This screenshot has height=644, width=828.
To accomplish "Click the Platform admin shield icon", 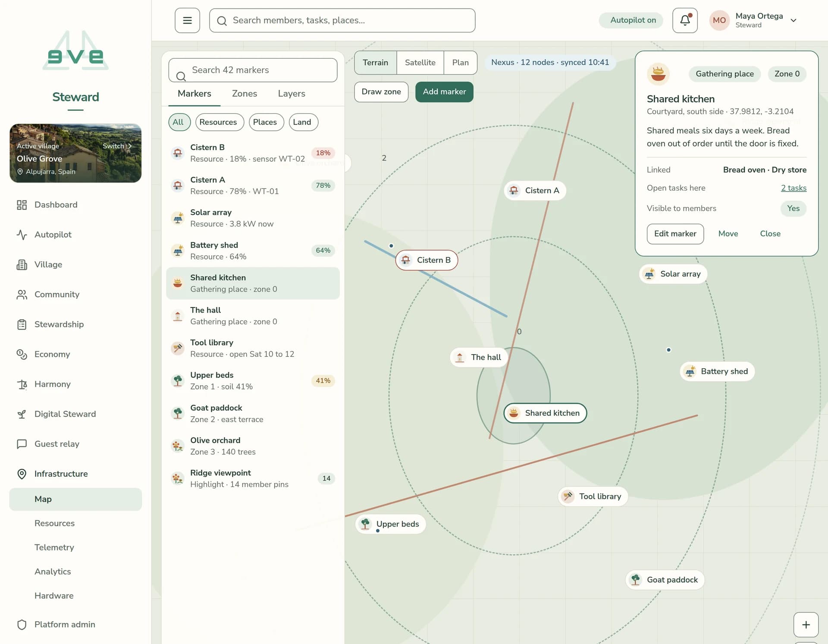I will click(22, 625).
